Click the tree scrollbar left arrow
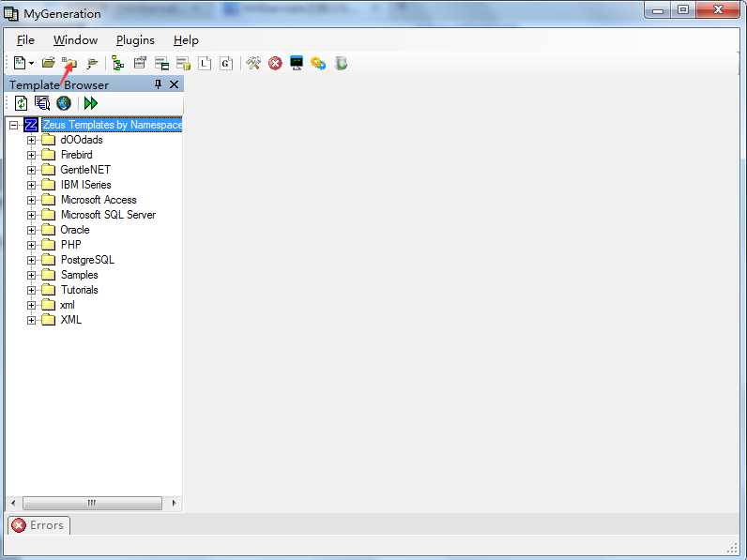 (13, 503)
